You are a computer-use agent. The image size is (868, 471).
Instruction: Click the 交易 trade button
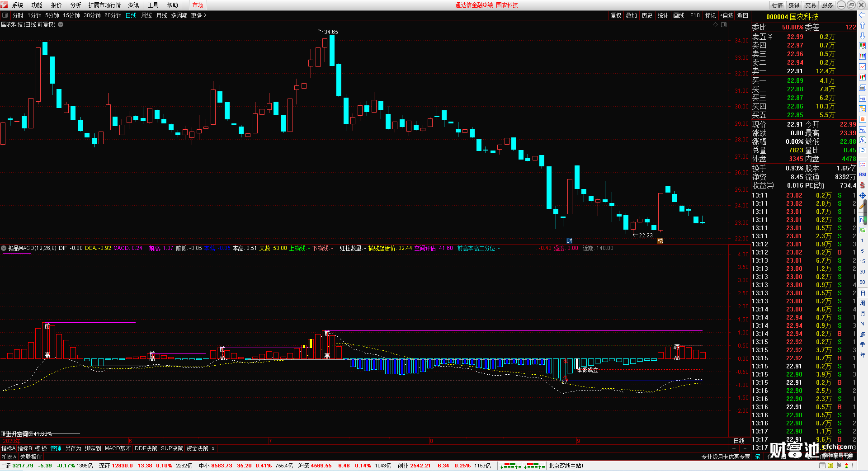click(x=811, y=5)
